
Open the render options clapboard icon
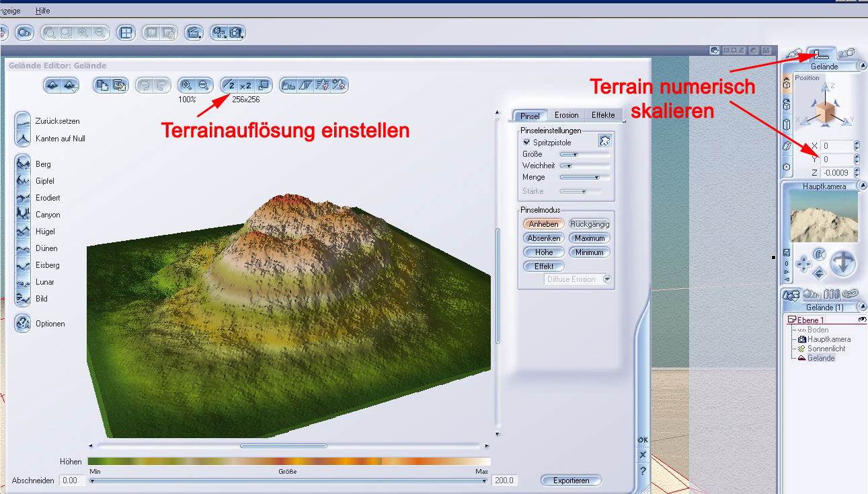(194, 32)
